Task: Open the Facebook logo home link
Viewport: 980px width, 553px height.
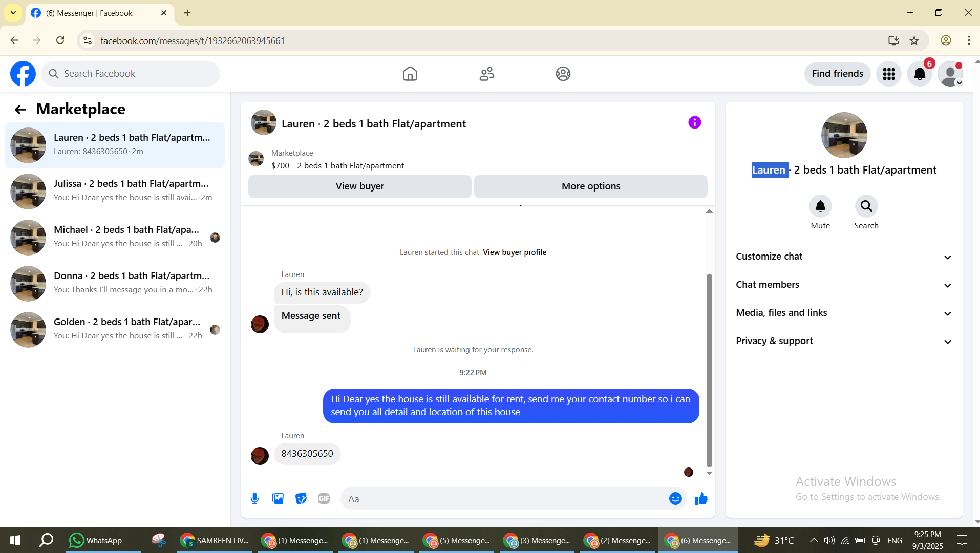Action: (x=23, y=74)
